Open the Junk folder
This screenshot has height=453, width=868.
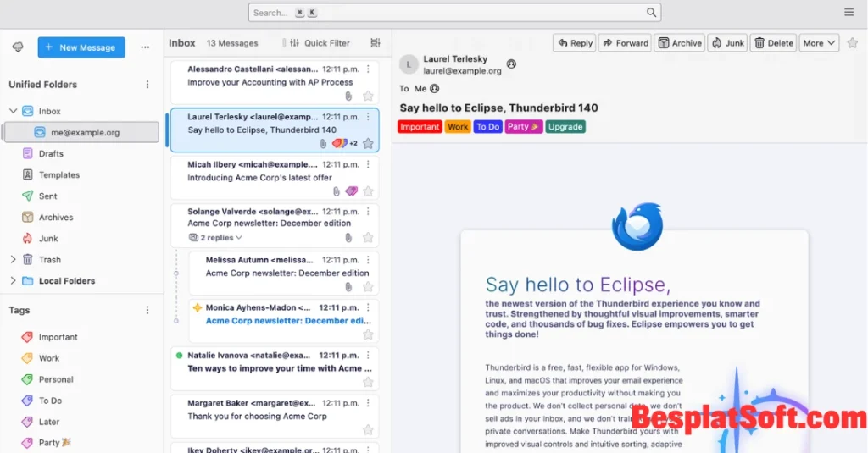(48, 239)
